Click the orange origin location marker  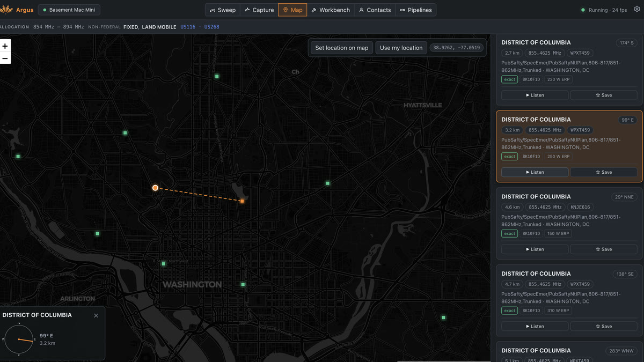155,188
